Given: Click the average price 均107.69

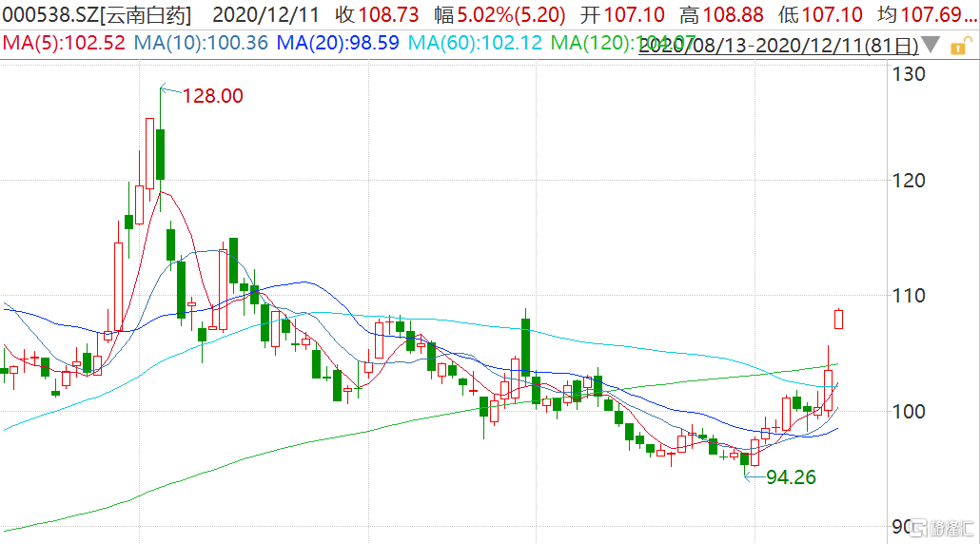Looking at the screenshot, I should 927,15.
